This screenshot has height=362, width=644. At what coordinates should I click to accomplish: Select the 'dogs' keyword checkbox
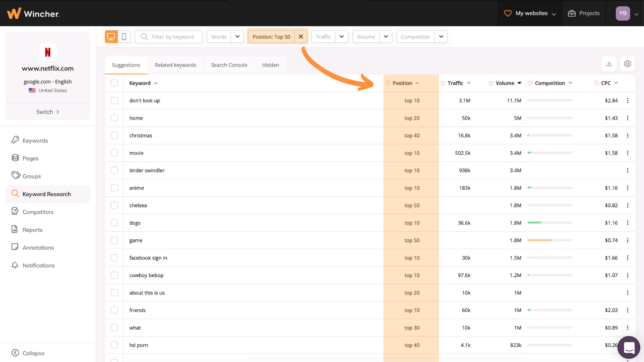114,223
